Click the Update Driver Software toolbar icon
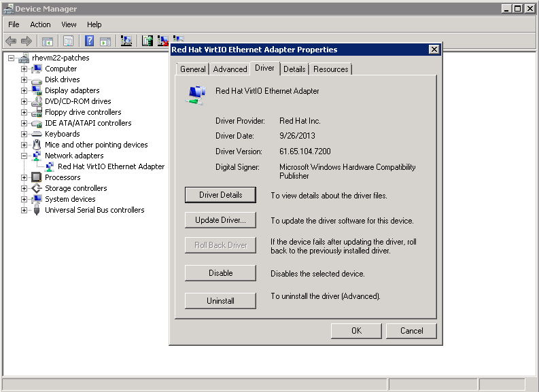539x392 pixels. [x=147, y=41]
